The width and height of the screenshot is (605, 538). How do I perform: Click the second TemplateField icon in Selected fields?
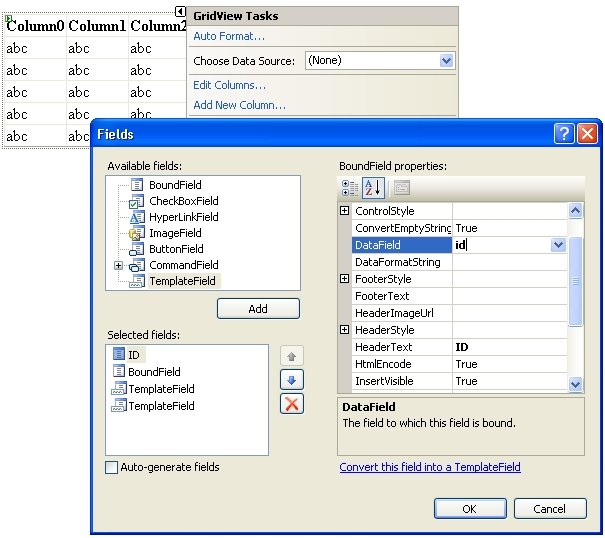118,405
